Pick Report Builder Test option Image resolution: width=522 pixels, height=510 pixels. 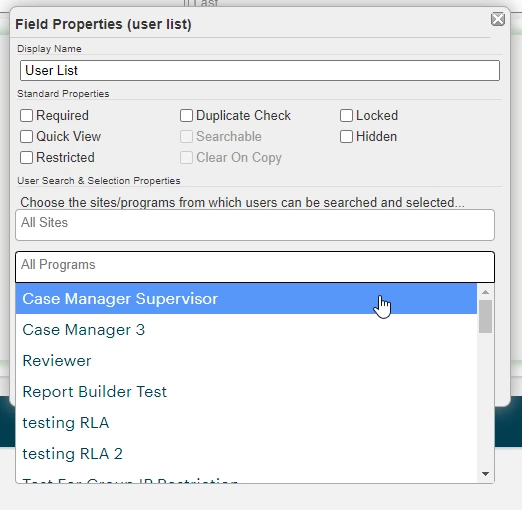246,392
